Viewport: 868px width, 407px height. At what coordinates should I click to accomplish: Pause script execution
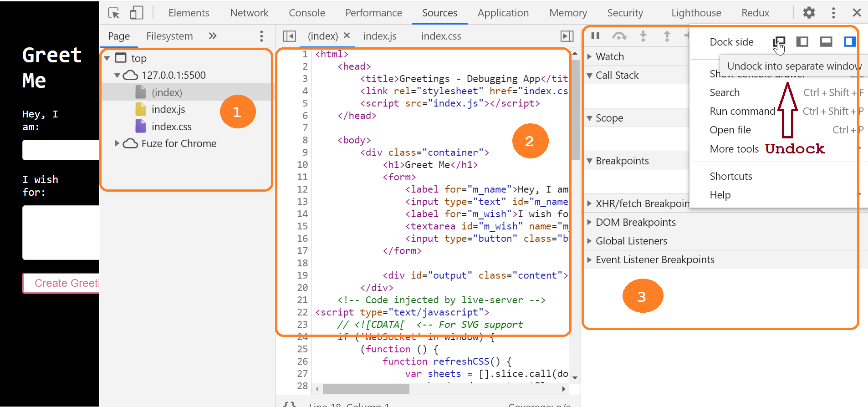point(595,36)
